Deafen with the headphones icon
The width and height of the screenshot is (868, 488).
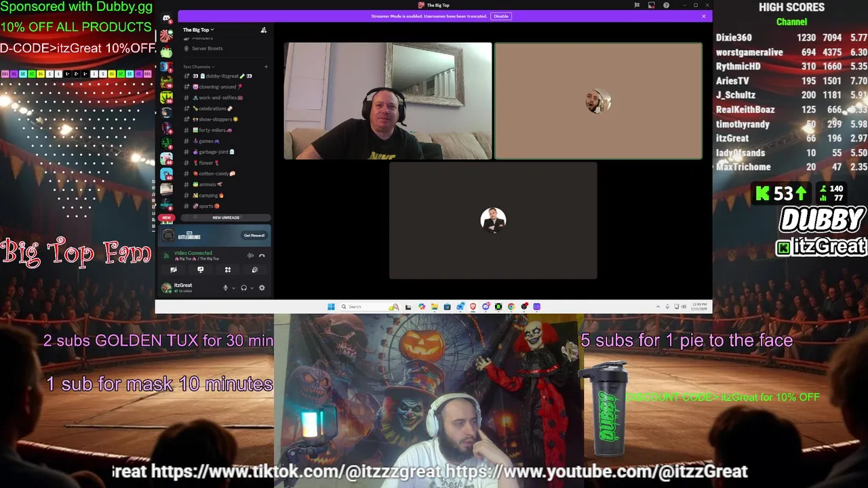click(x=243, y=288)
